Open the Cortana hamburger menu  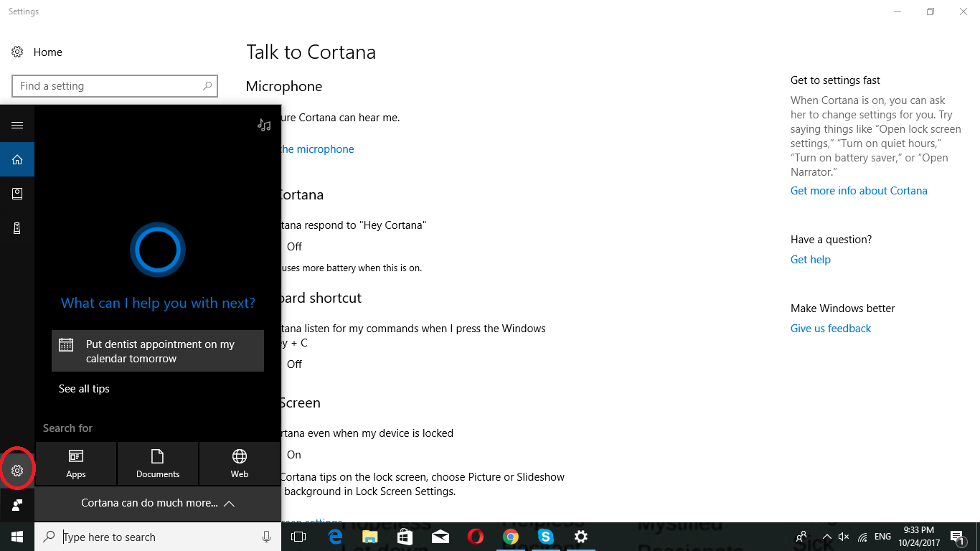click(x=17, y=125)
